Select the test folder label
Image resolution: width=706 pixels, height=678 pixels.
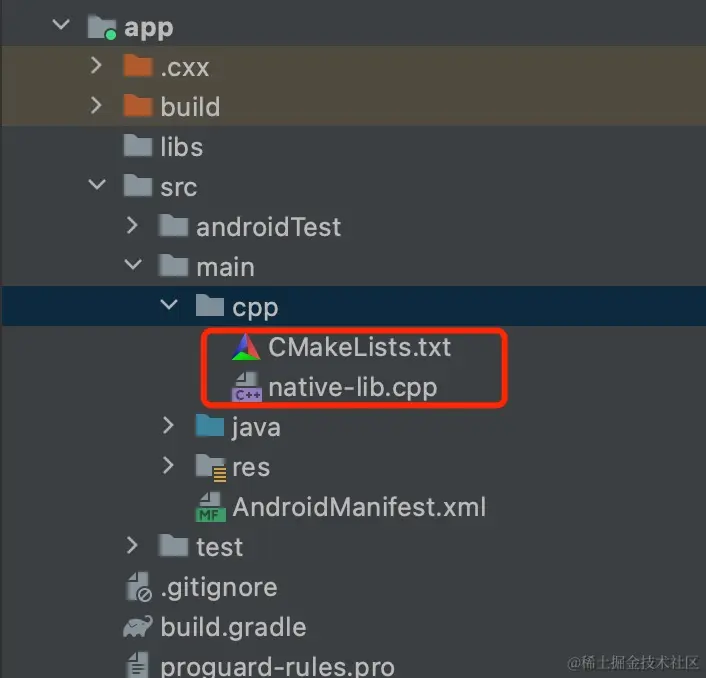click(220, 547)
